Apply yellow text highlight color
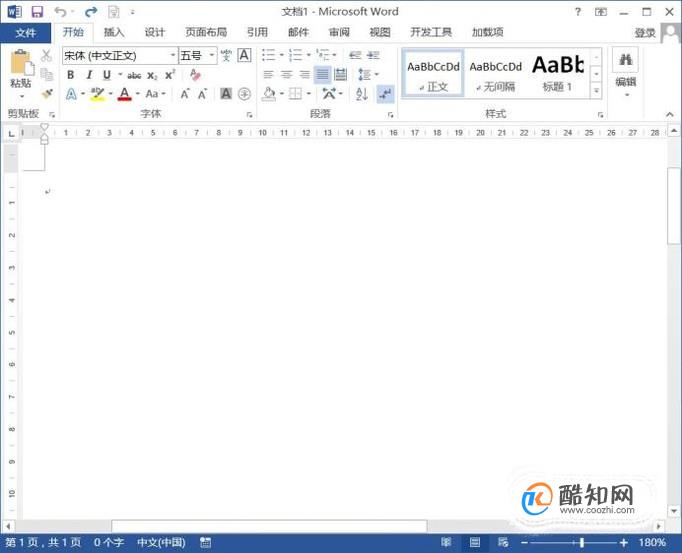This screenshot has height=553, width=682. [x=97, y=94]
